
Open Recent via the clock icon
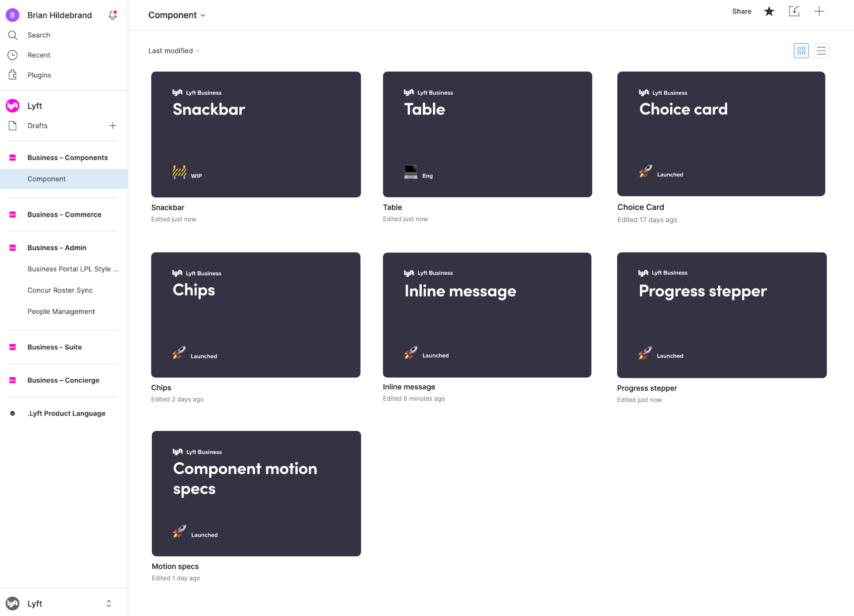(x=13, y=55)
